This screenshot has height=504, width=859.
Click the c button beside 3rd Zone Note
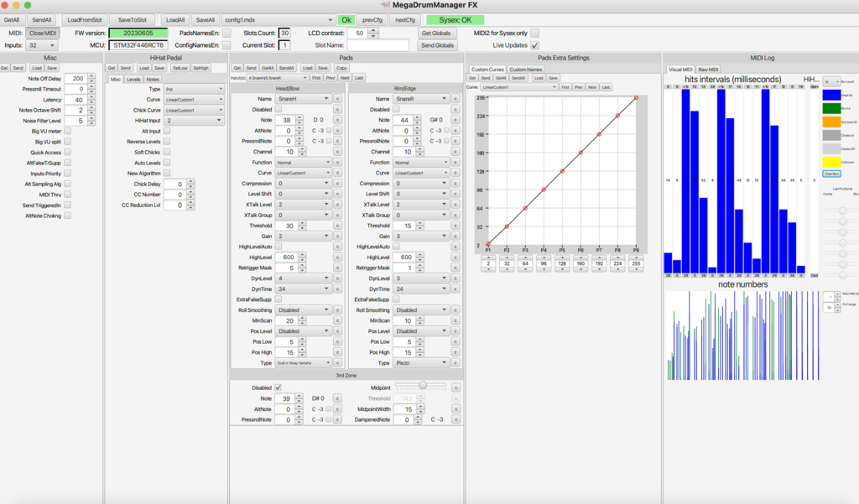[x=337, y=399]
